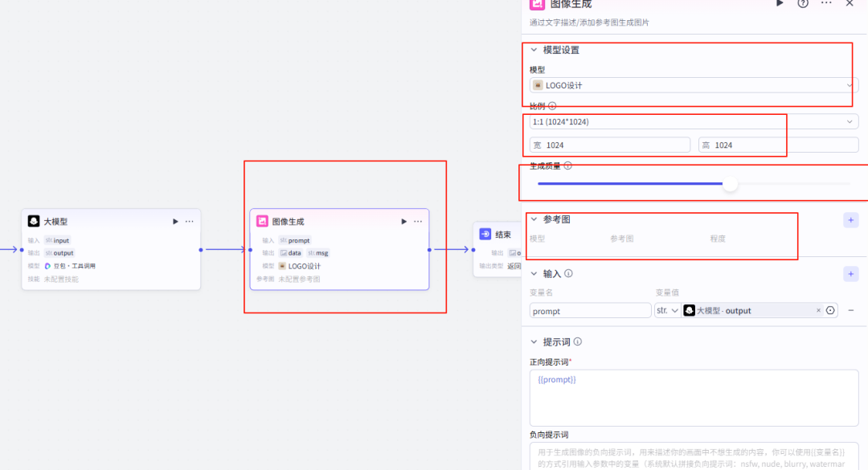Collapse the 输入 section
This screenshot has height=470, width=868.
534,273
